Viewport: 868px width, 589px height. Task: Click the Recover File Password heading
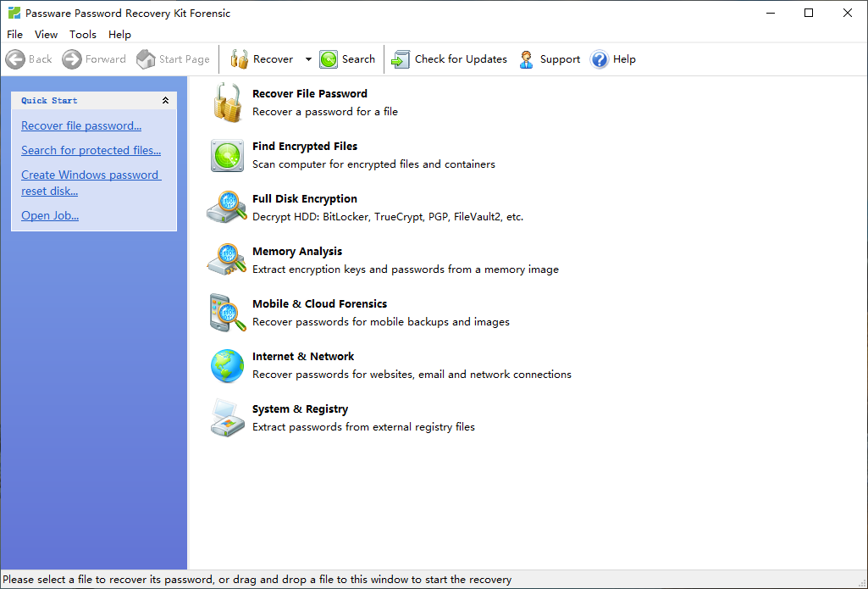pyautogui.click(x=309, y=93)
